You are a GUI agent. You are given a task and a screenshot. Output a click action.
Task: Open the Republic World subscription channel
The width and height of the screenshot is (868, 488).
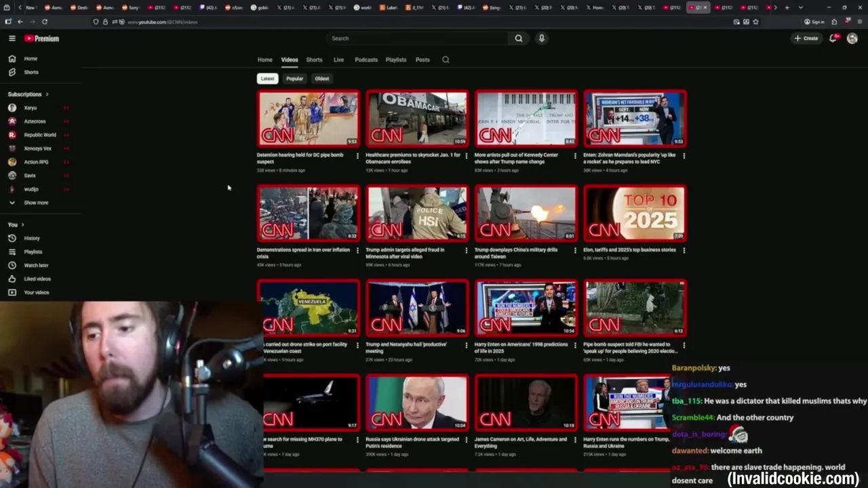tap(41, 135)
